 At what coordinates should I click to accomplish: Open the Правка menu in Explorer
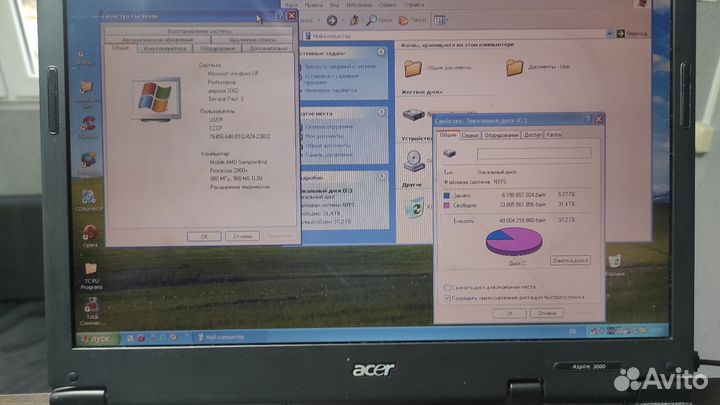pyautogui.click(x=313, y=5)
